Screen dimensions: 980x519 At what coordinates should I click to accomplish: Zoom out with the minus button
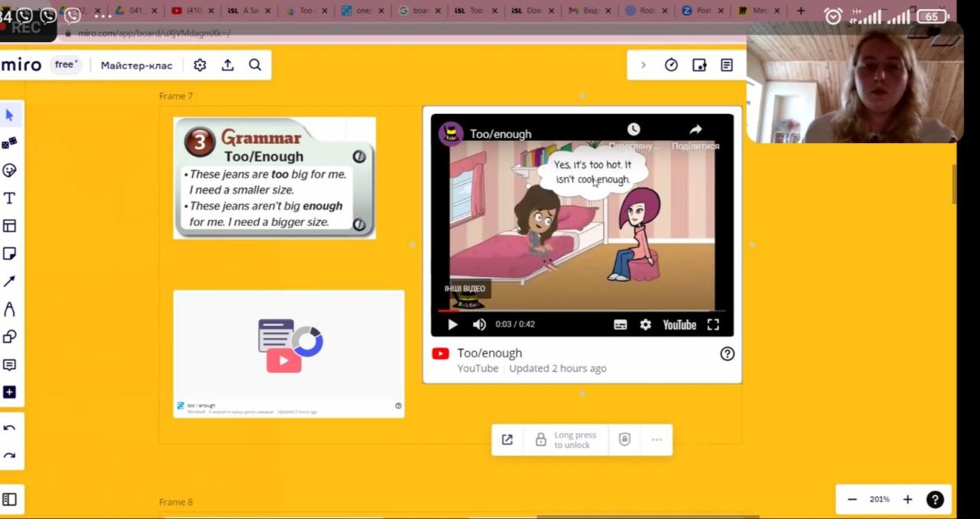point(852,499)
